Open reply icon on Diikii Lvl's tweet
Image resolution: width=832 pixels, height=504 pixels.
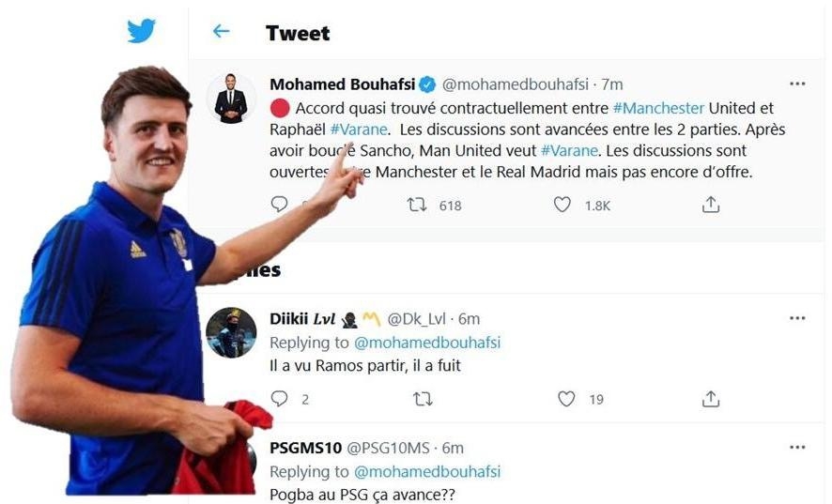coord(279,399)
